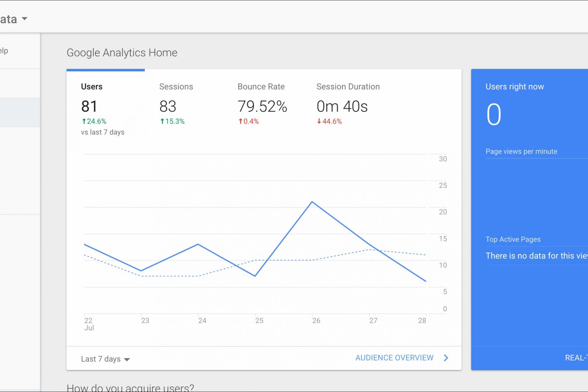588x392 pixels.
Task: View the Session Duration metric tab
Action: (348, 87)
